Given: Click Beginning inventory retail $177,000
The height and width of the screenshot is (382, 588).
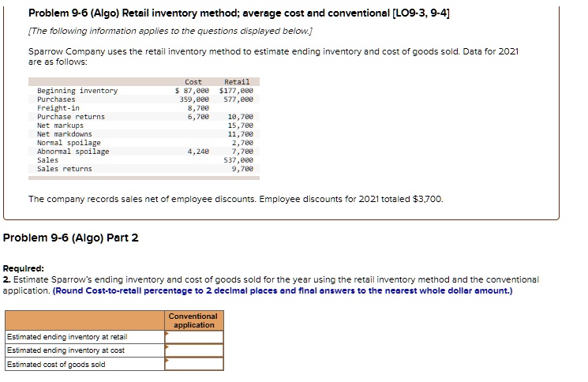Looking at the screenshot, I should click(236, 91).
